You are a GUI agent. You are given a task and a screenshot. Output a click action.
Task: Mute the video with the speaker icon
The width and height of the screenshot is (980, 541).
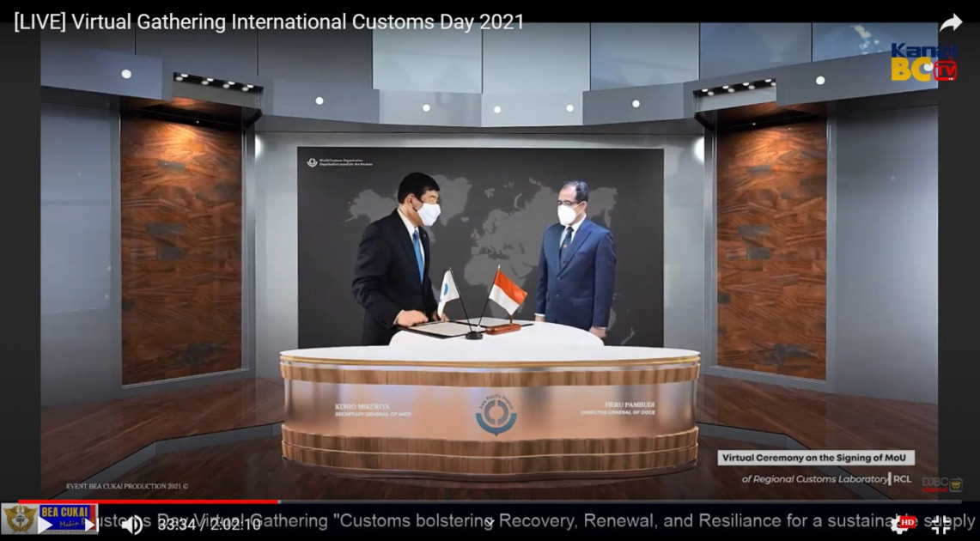pyautogui.click(x=131, y=525)
